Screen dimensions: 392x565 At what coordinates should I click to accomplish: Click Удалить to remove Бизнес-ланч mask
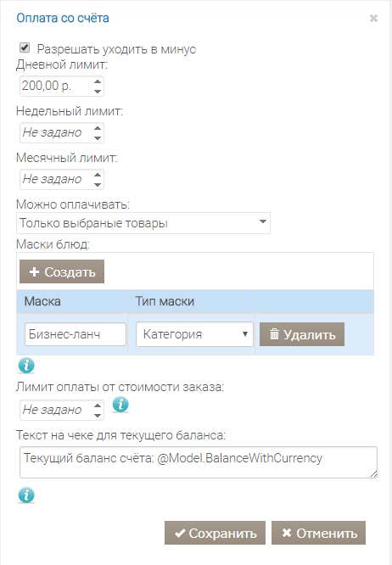[x=302, y=334]
